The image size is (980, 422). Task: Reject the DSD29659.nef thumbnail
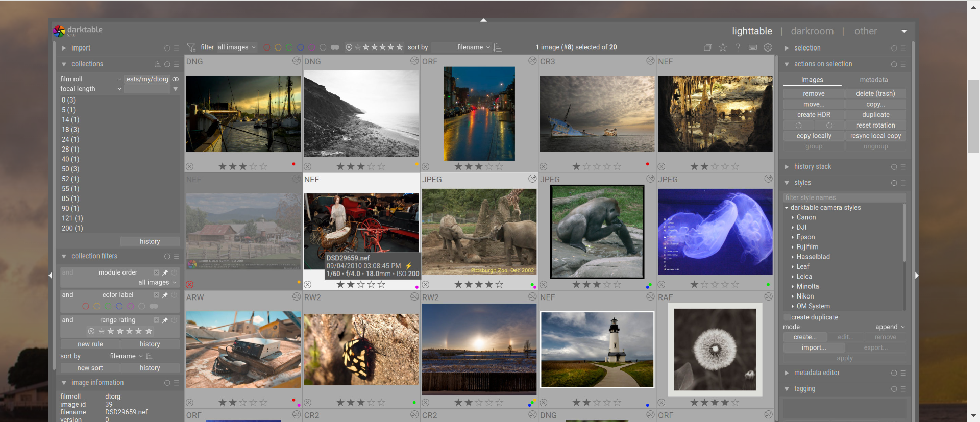pyautogui.click(x=307, y=284)
